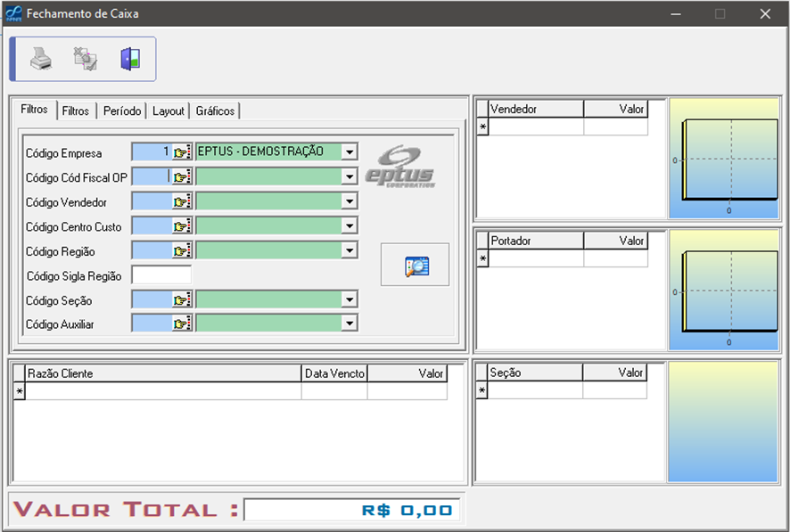Open lookup icon for Código Empresa
The image size is (790, 532).
click(x=183, y=152)
